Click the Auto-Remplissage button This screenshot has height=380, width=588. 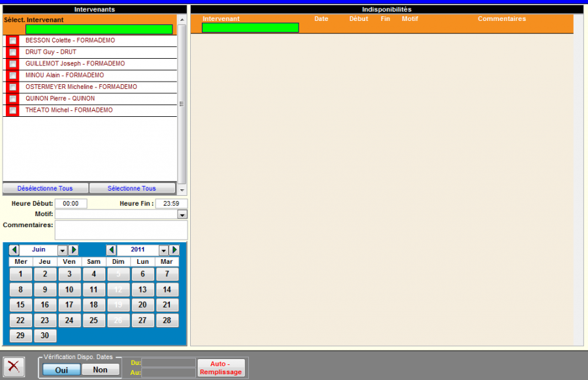[221, 368]
